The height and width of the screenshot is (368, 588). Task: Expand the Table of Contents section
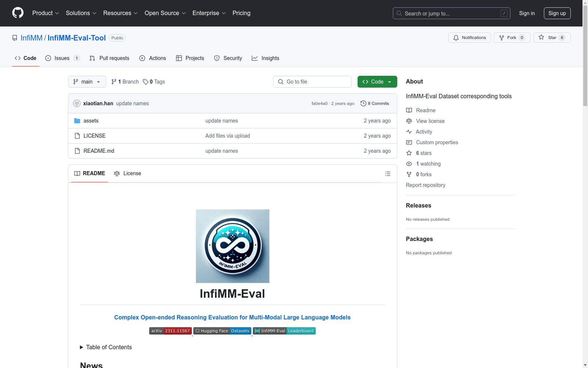click(106, 347)
